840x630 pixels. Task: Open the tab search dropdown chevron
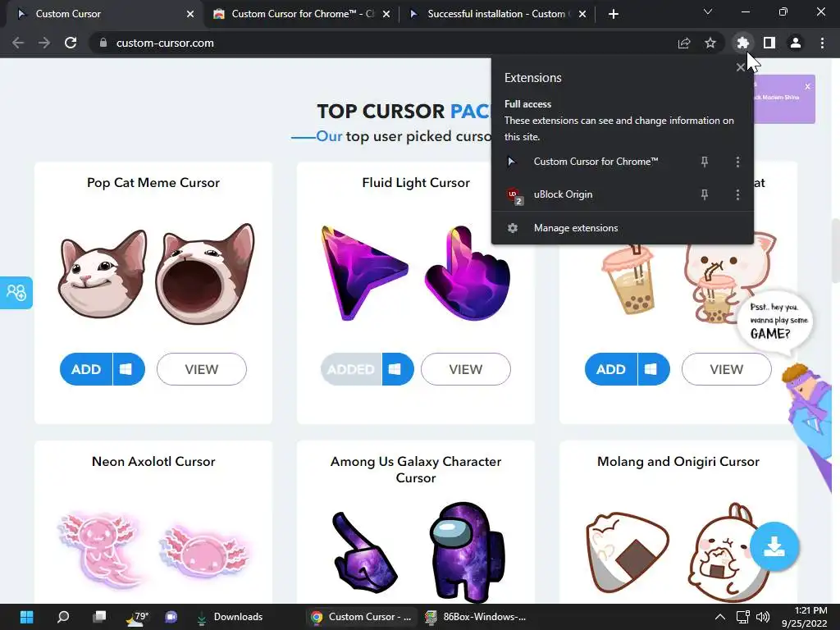point(708,11)
